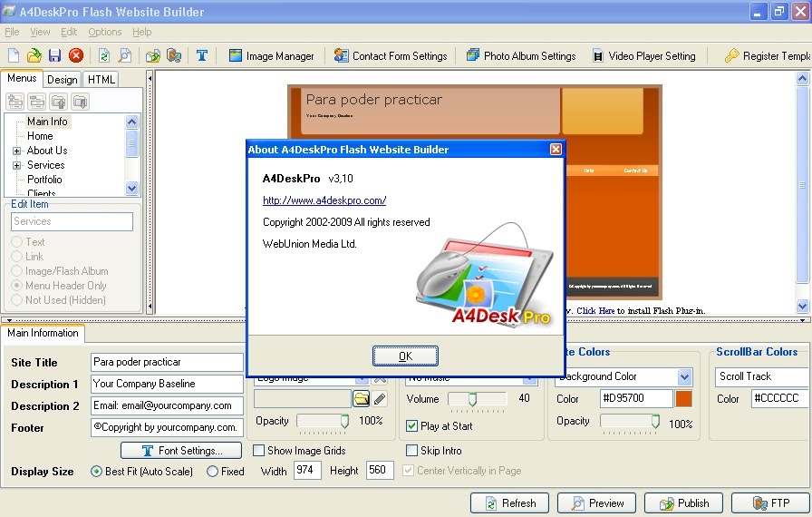Click the browse folder icon beside the logo path

362,398
